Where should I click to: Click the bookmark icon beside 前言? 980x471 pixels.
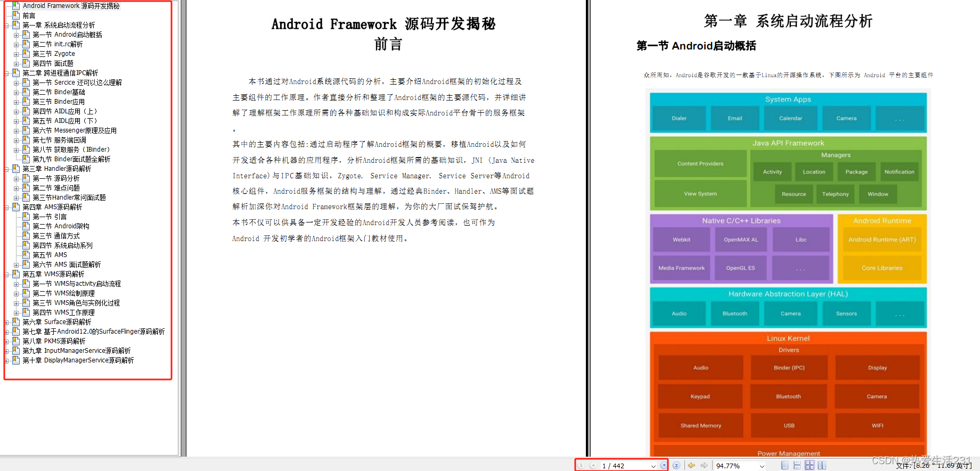16,15
